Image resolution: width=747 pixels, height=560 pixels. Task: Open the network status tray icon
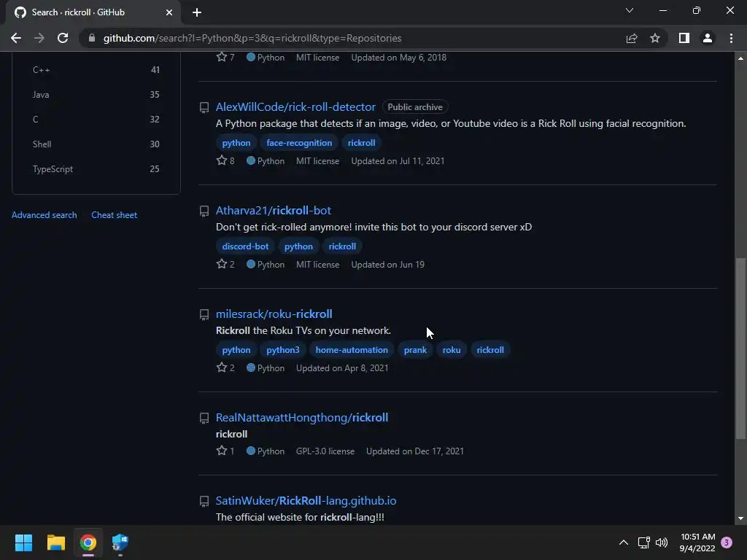[643, 542]
